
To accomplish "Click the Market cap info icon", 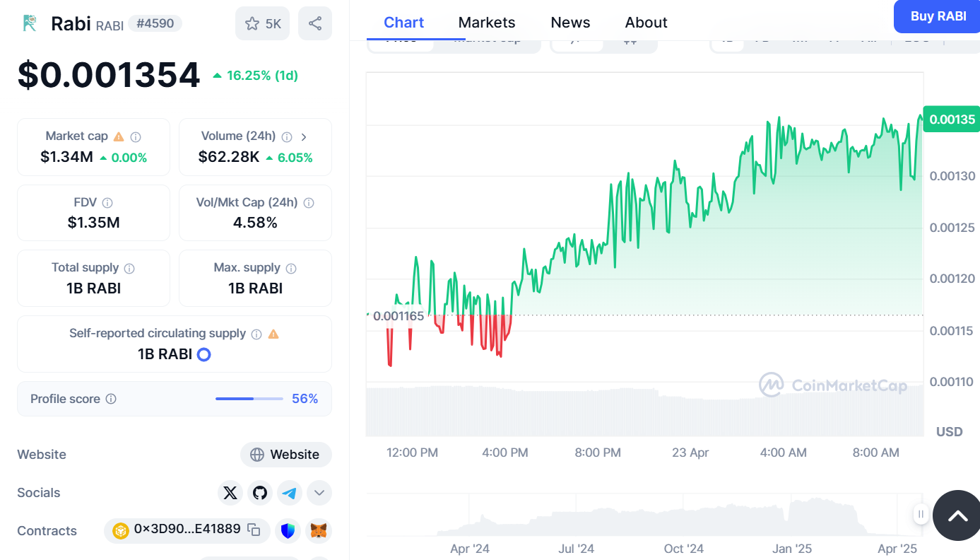I will tap(136, 136).
